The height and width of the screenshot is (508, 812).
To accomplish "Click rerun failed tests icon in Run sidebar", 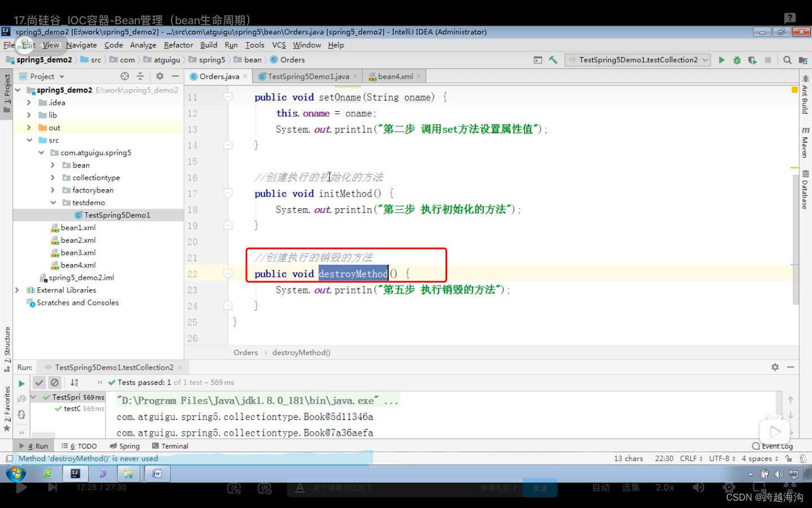I will [21, 399].
